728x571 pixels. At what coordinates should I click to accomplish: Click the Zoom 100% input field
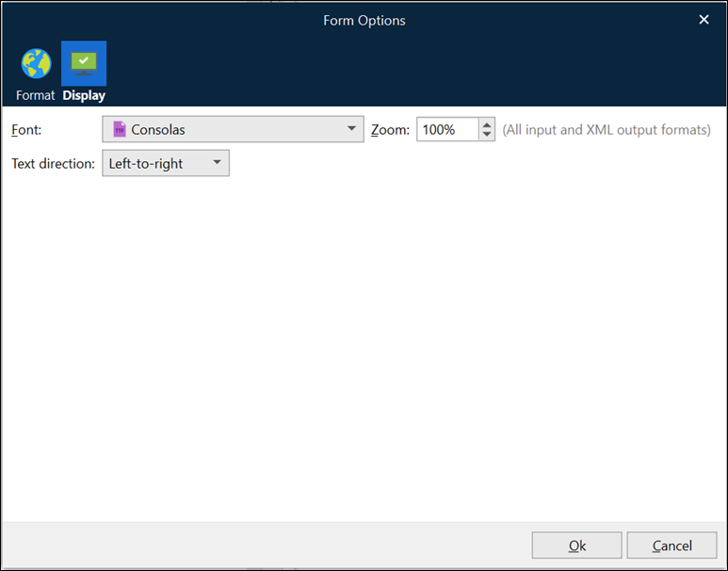pyautogui.click(x=447, y=129)
